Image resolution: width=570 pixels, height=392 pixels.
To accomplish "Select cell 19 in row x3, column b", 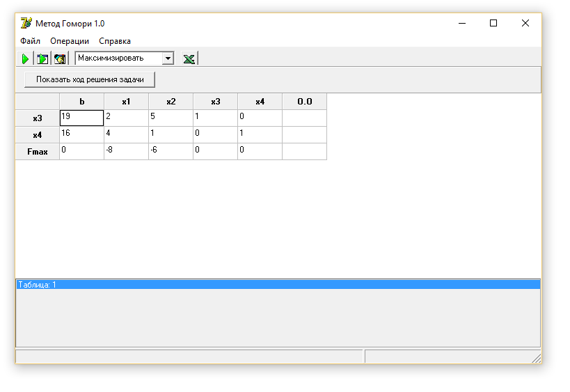I will tap(82, 118).
